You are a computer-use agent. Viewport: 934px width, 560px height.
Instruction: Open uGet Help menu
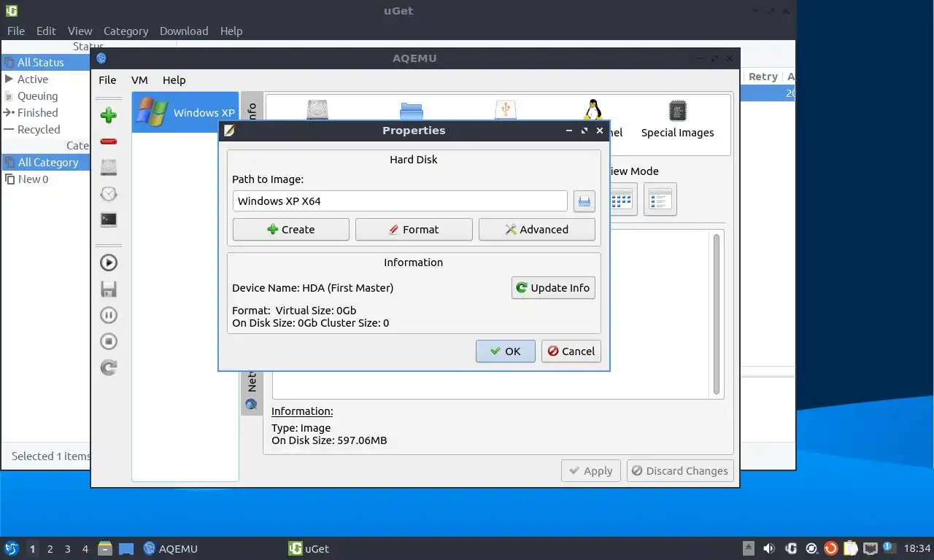coord(231,31)
